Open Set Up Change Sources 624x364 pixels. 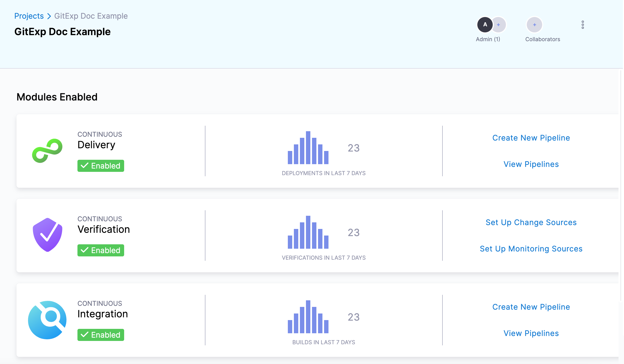[x=531, y=222]
